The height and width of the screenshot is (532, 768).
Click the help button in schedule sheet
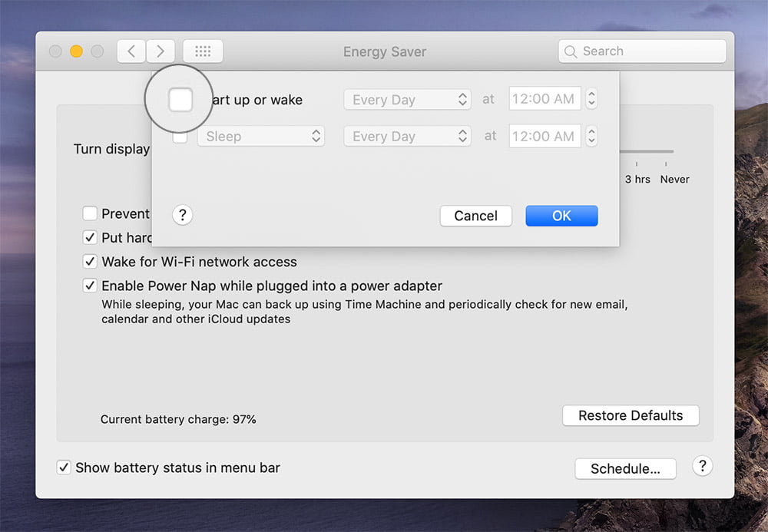(182, 215)
